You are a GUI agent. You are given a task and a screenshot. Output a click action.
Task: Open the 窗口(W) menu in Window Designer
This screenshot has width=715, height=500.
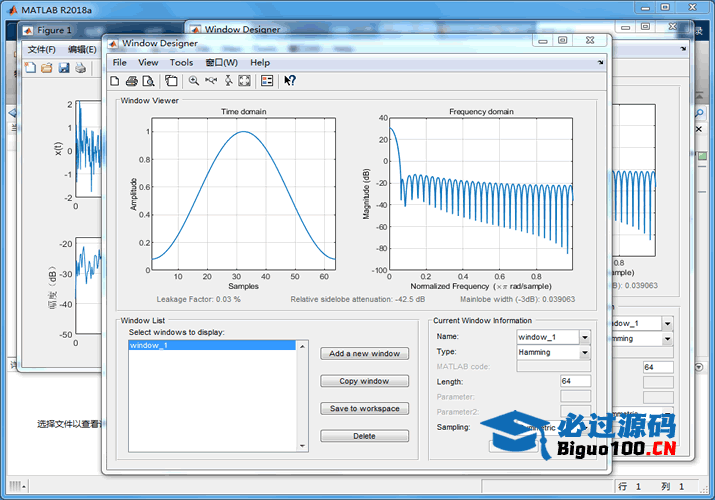coord(222,62)
